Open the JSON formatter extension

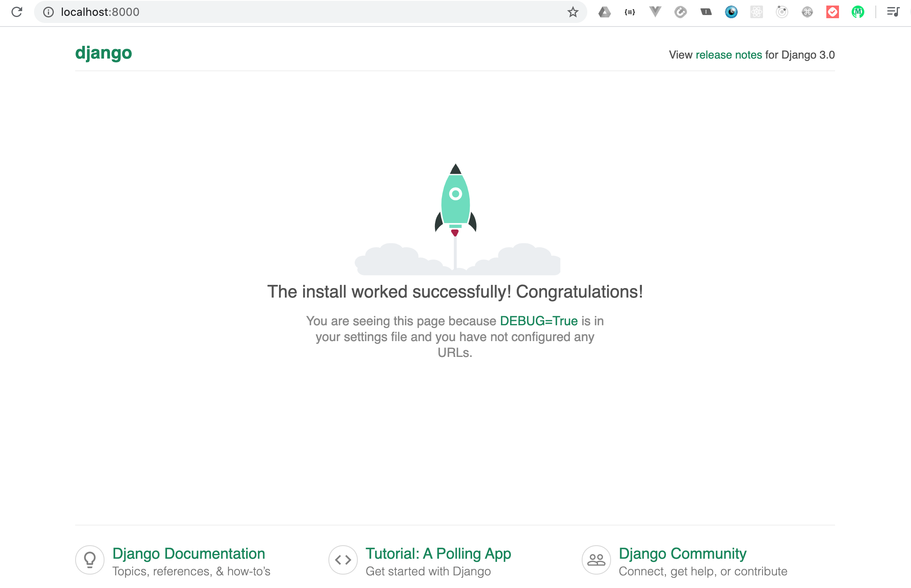coord(629,12)
